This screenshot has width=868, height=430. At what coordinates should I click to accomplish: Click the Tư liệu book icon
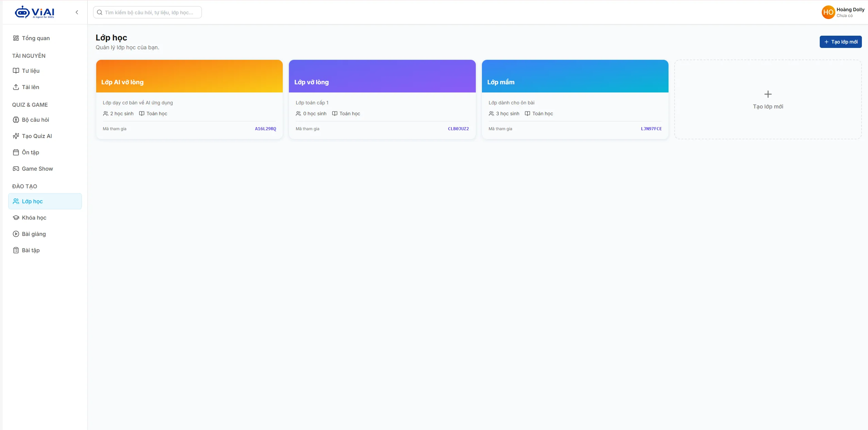pos(16,71)
